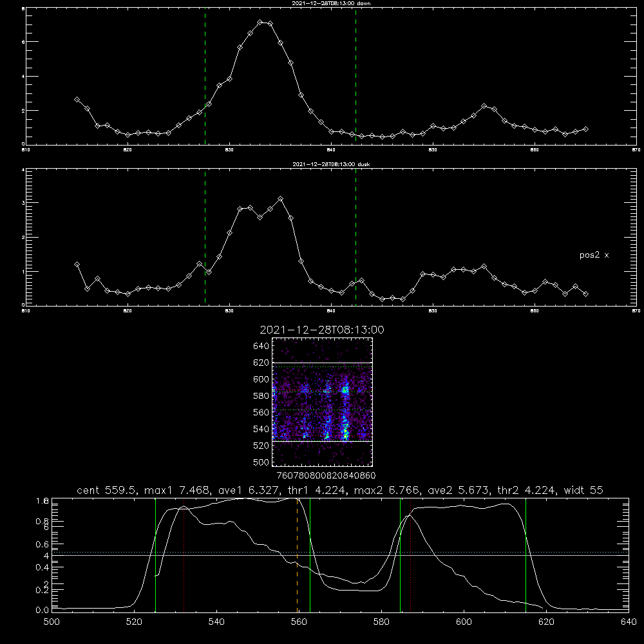Click the horizontal dotted threshold line in bottom plot
Viewport: 644px width, 644px height.
click(x=340, y=552)
